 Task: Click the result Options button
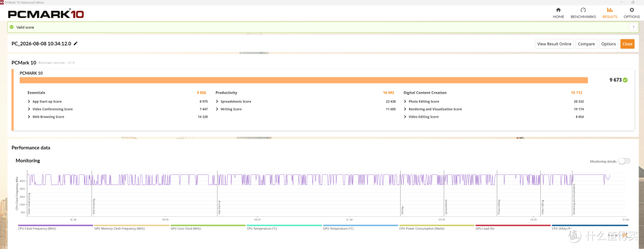pyautogui.click(x=609, y=44)
